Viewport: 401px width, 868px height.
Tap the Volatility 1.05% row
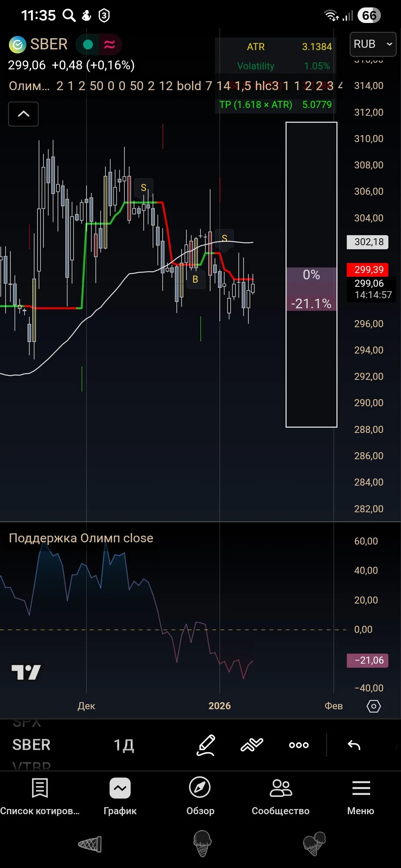pyautogui.click(x=275, y=66)
